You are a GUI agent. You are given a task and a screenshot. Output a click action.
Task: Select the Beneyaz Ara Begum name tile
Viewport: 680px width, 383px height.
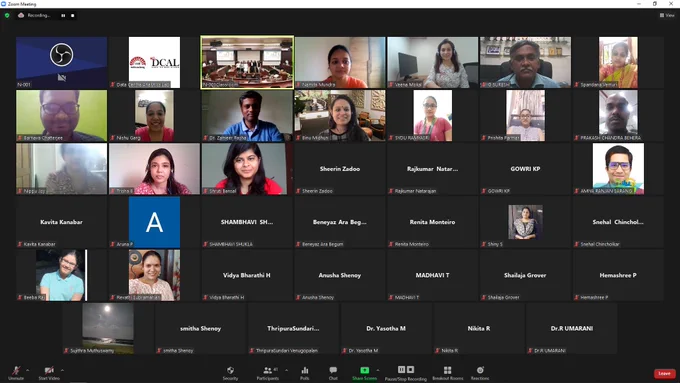coord(340,222)
